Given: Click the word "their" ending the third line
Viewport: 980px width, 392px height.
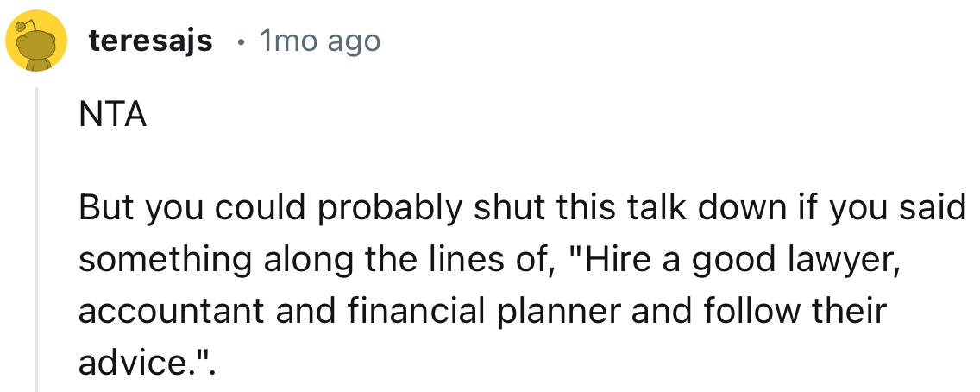Looking at the screenshot, I should point(851,310).
